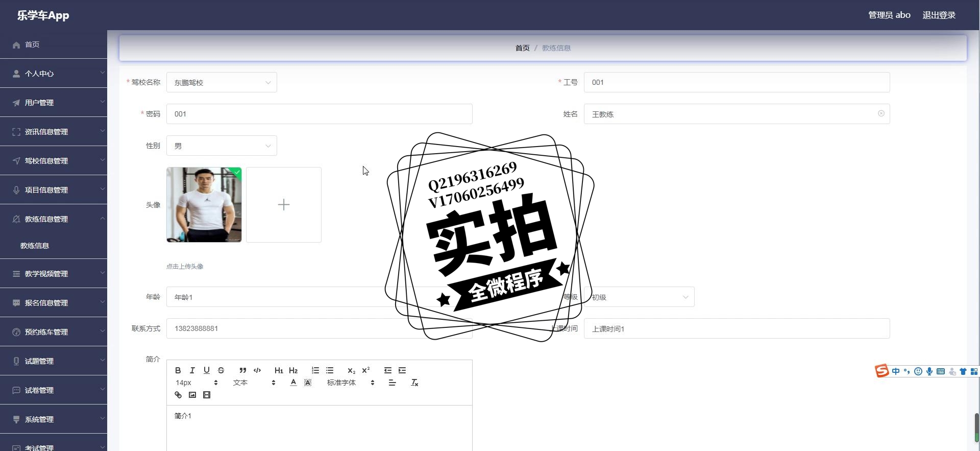Screen dimensions: 980x451
Task: Click the uploaded coach avatar thumbnail
Action: pyautogui.click(x=204, y=205)
